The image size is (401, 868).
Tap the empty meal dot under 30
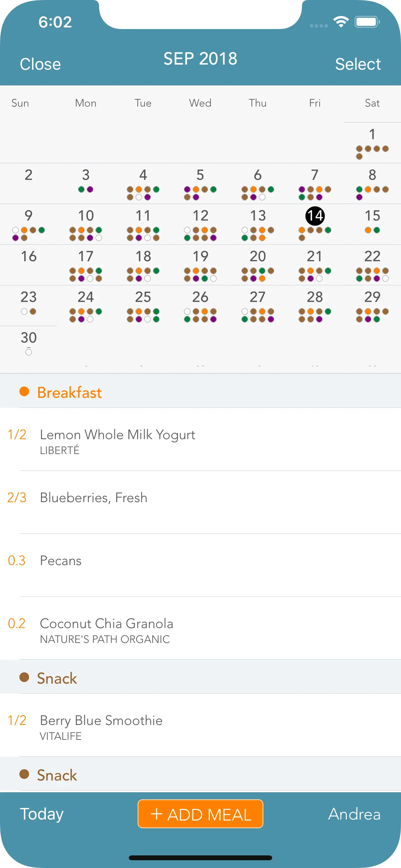tap(29, 352)
